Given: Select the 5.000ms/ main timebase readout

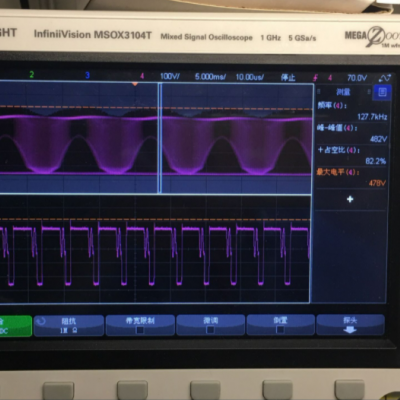Looking at the screenshot, I should [x=210, y=77].
